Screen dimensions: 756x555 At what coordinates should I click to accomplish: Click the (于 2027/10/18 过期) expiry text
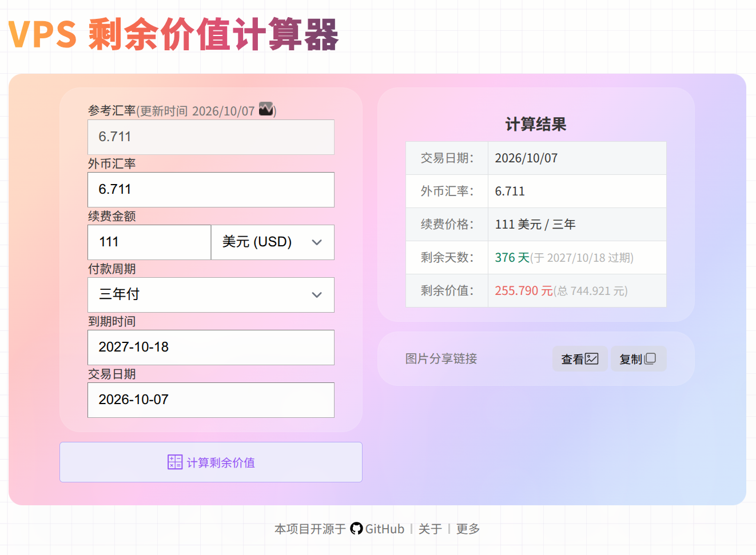582,258
